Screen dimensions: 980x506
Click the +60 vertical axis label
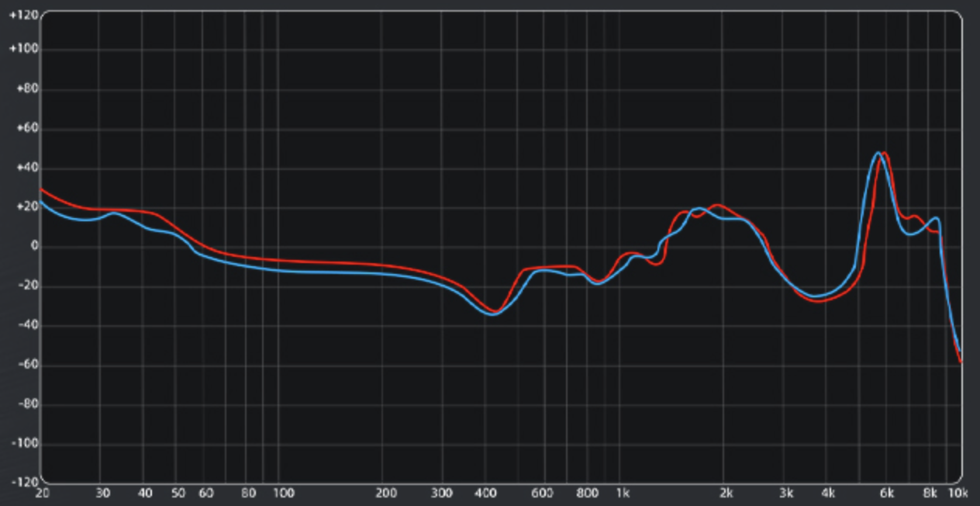(26, 128)
